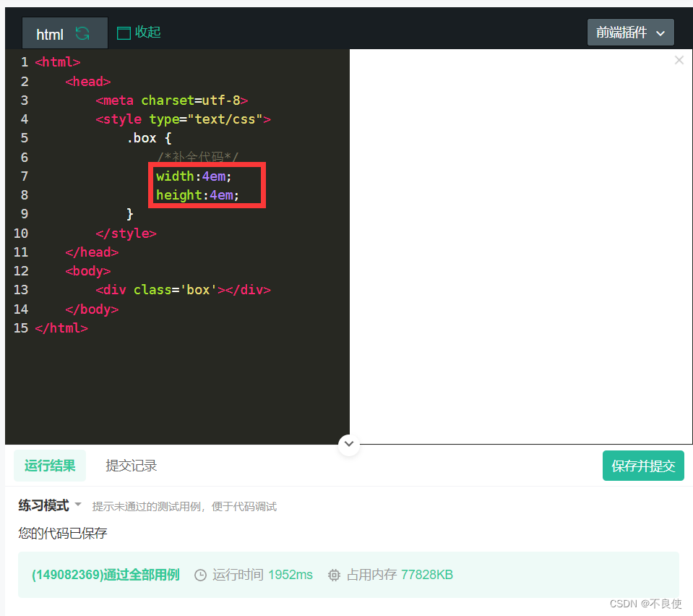Click the white preview pane area
This screenshot has height=616, width=693.
click(x=520, y=247)
